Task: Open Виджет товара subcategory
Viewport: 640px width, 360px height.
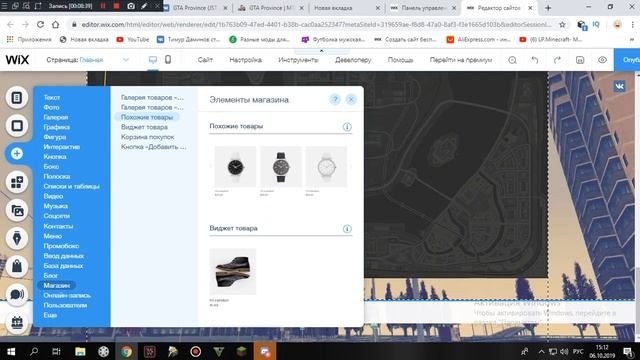Action: pos(144,127)
